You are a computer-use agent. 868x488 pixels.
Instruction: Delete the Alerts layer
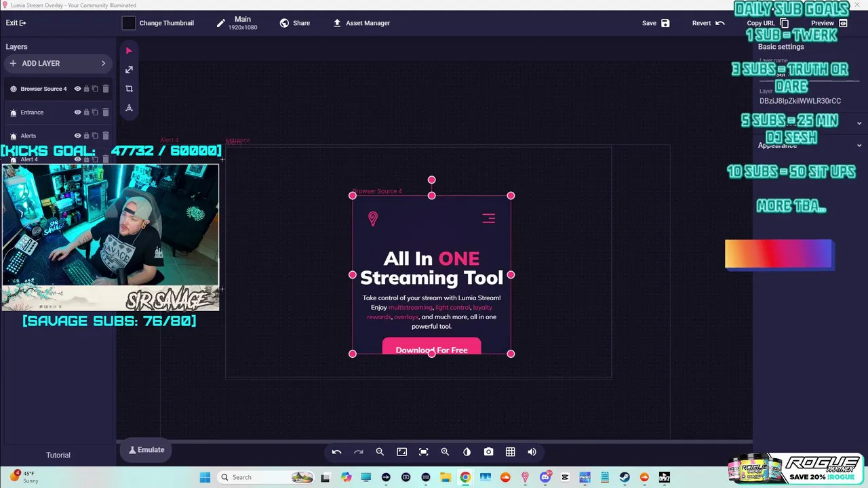pos(106,136)
